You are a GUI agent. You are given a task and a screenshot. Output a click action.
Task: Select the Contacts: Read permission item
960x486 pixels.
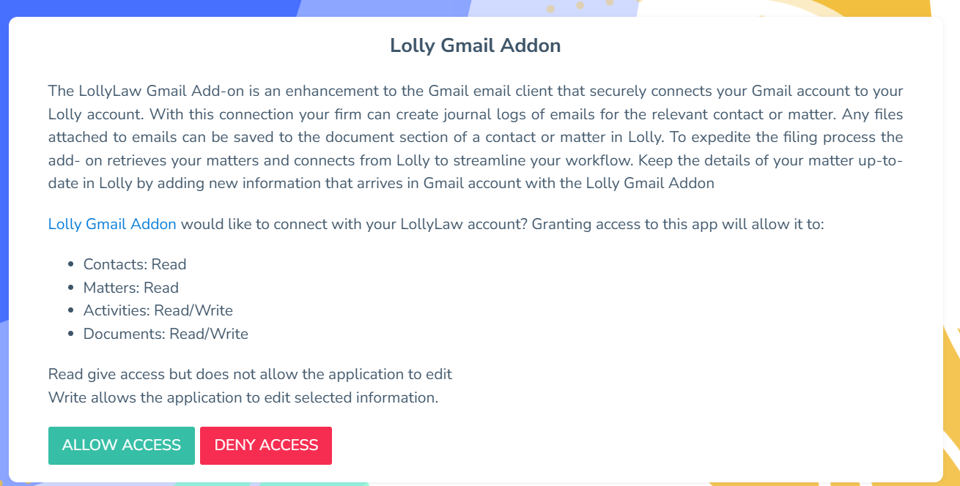[x=135, y=264]
